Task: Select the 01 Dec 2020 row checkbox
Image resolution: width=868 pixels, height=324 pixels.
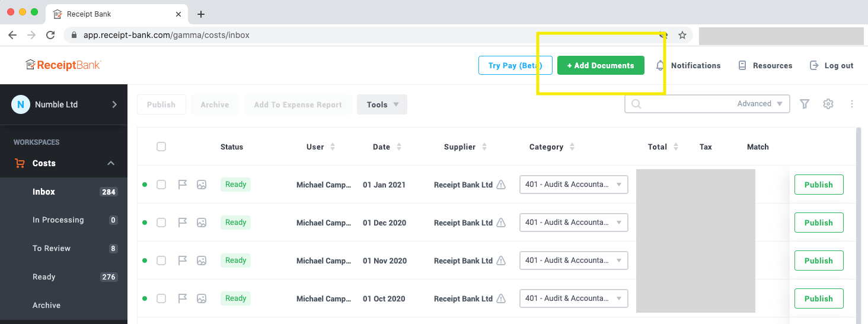Action: [161, 223]
